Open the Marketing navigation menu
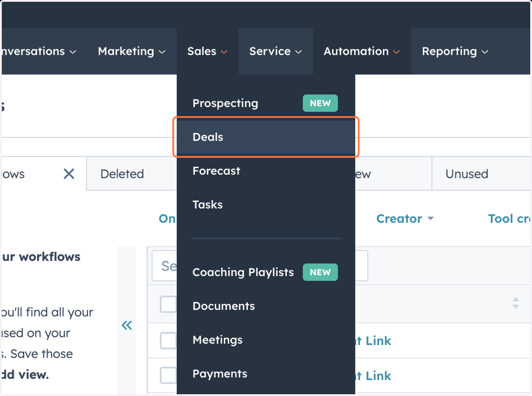The height and width of the screenshot is (396, 532). pos(132,51)
